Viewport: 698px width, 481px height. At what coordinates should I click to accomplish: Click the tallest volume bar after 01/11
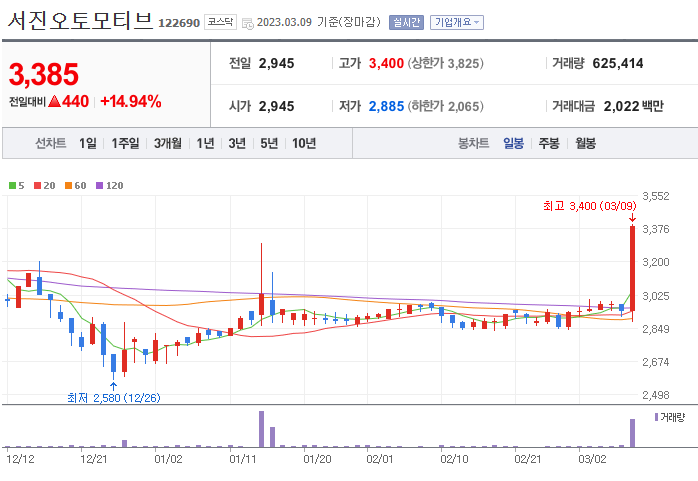point(261,429)
